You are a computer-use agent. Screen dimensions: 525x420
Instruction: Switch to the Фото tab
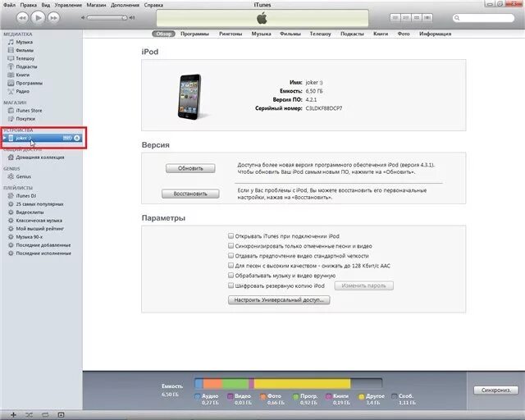(404, 34)
